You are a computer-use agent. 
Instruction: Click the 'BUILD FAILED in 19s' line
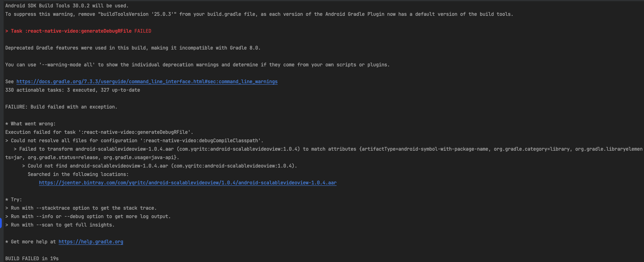tap(32, 258)
